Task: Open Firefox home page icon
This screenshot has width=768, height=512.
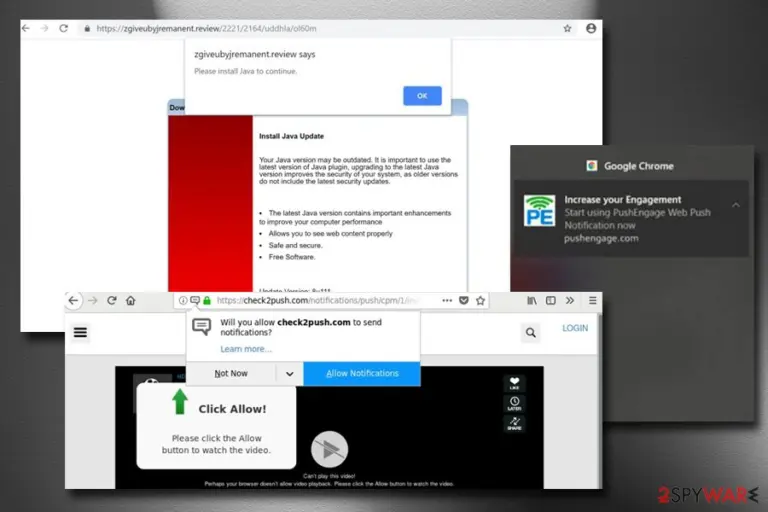Action: [130, 300]
